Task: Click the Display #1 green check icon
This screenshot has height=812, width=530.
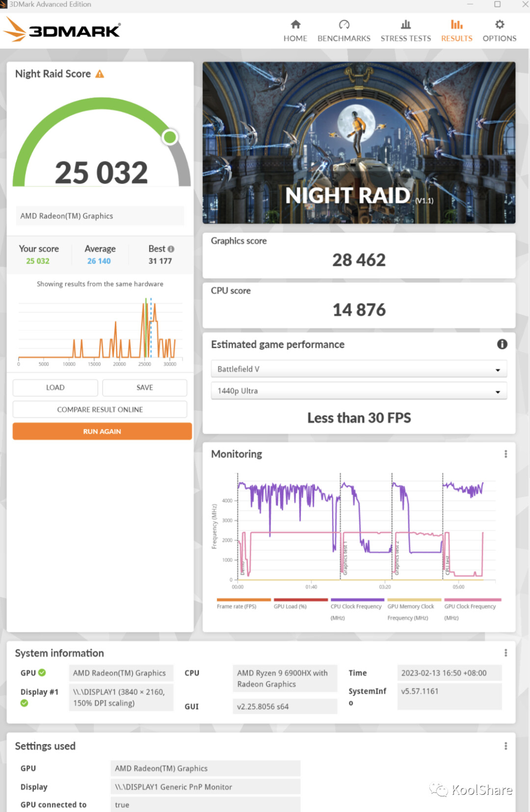Action: coord(25,703)
